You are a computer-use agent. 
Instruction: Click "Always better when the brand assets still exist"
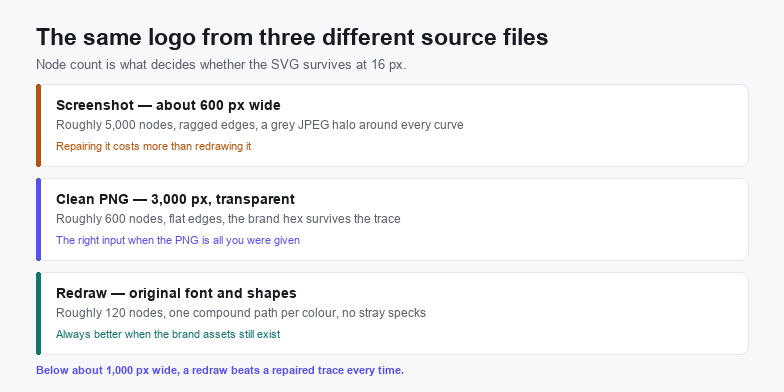(x=168, y=334)
